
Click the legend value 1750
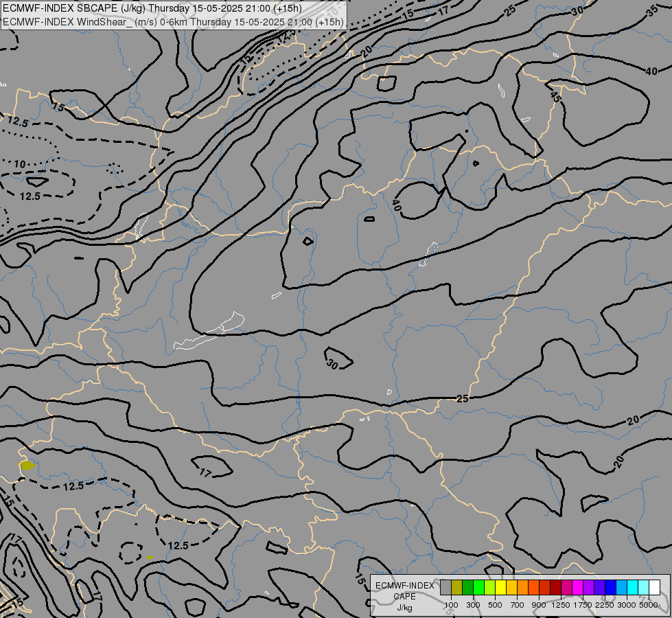pyautogui.click(x=583, y=605)
